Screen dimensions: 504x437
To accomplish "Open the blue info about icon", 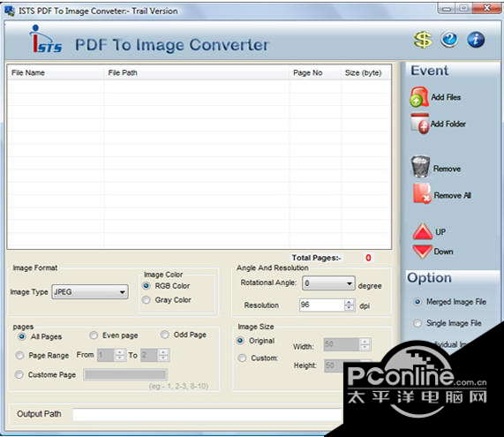I will click(476, 40).
